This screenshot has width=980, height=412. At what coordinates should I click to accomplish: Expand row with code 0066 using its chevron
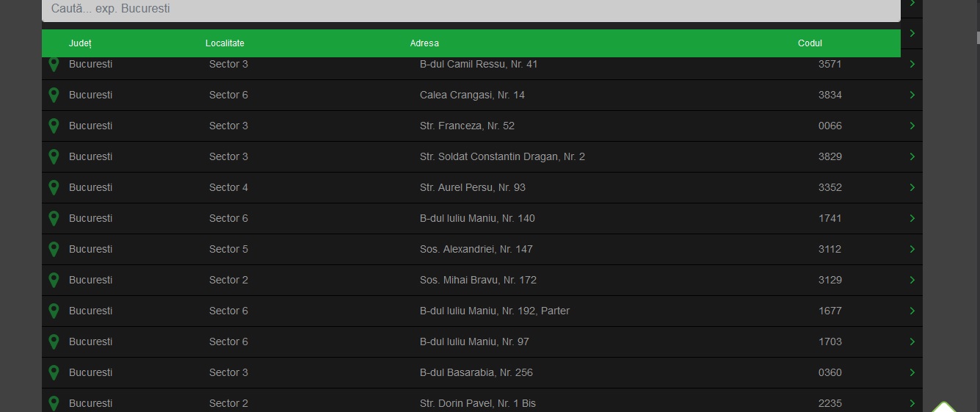(912, 126)
